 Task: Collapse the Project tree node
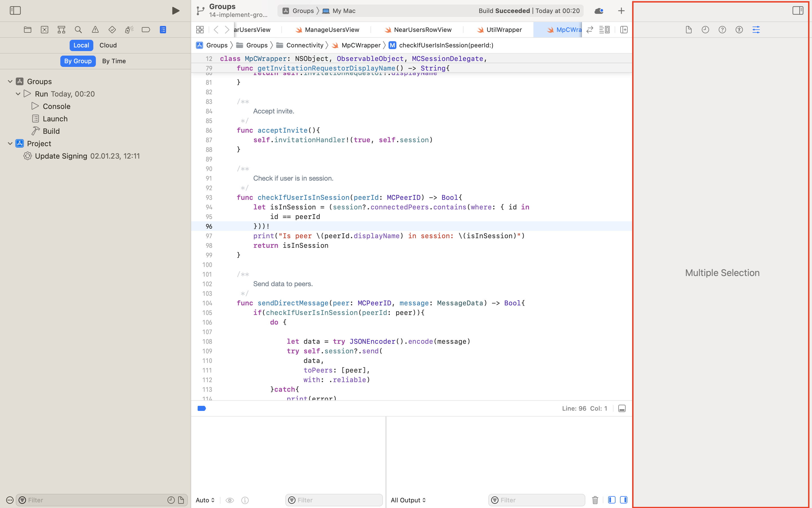[x=10, y=143]
